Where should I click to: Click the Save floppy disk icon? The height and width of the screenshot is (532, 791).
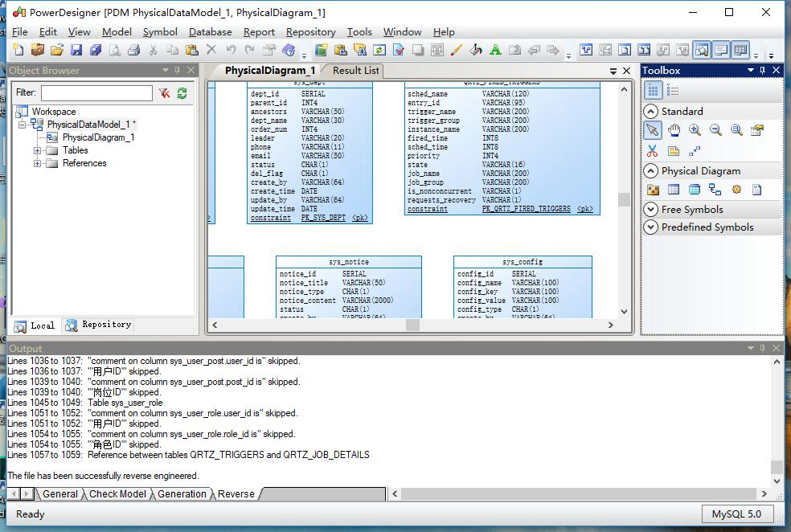tap(76, 50)
